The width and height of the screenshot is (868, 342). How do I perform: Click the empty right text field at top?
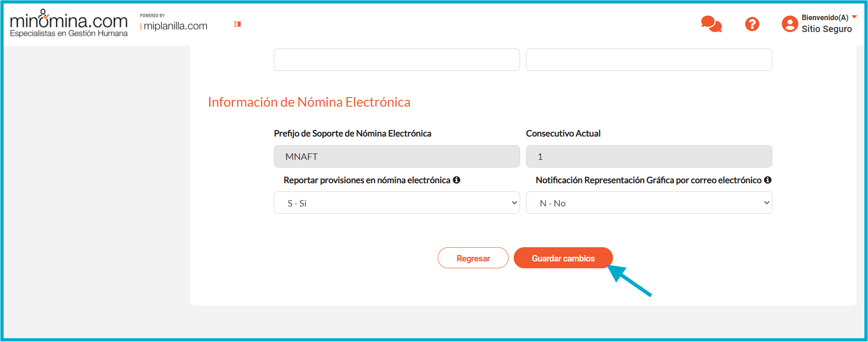pyautogui.click(x=649, y=60)
